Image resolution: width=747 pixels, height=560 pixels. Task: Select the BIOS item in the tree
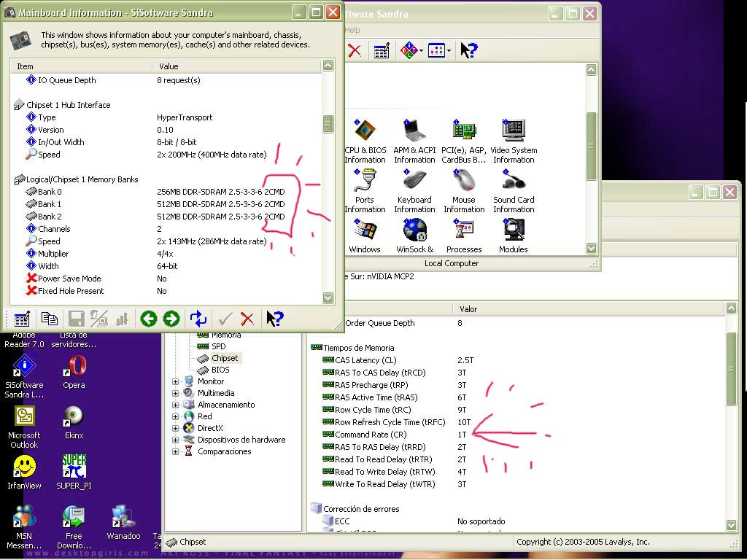coord(220,370)
